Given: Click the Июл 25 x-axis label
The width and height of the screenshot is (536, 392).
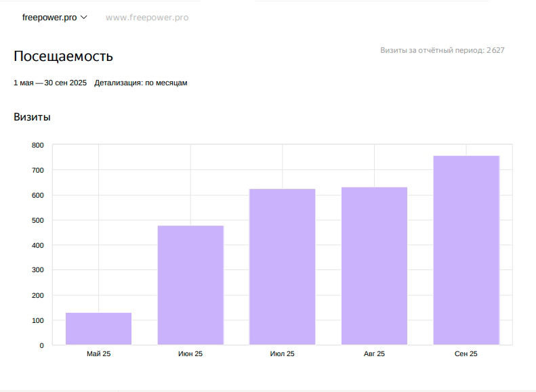Looking at the screenshot, I should click(282, 354).
